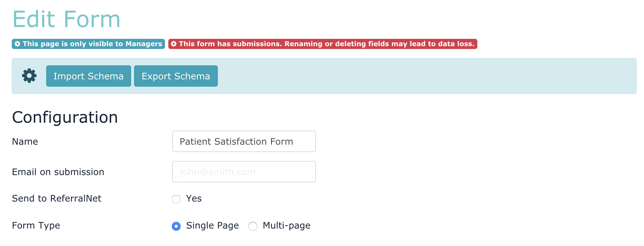Click the Yes label next to the checkbox
This screenshot has width=644, height=246.
(x=194, y=198)
